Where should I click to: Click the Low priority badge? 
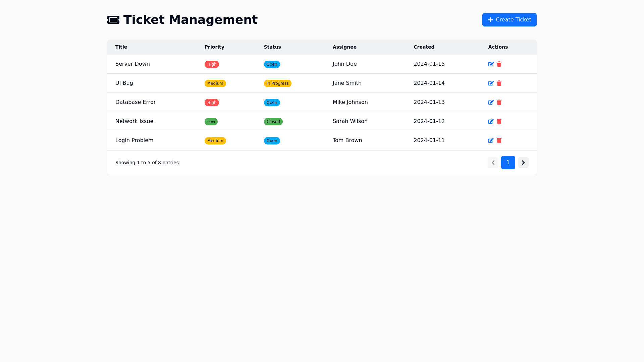coord(211,122)
